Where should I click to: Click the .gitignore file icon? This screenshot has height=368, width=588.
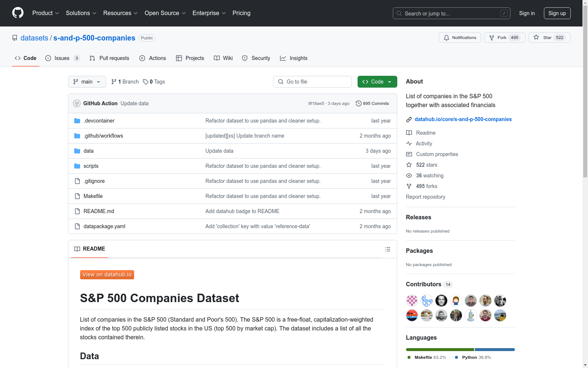coord(77,181)
